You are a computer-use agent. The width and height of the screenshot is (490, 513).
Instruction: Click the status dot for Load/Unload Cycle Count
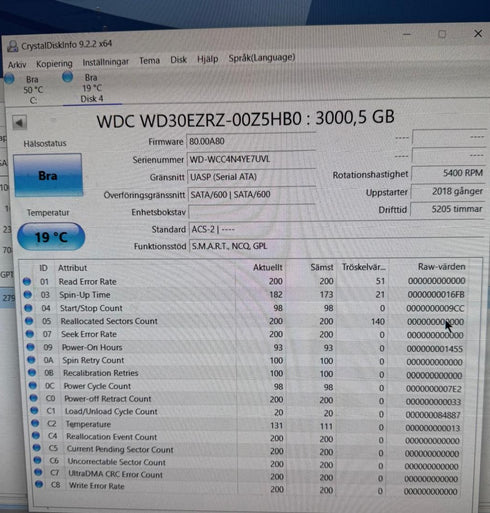click(34, 411)
